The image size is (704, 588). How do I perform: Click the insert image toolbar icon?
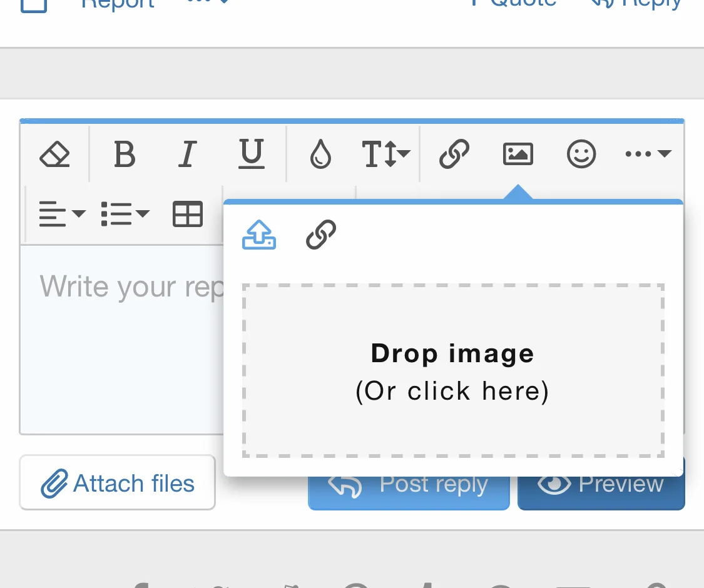tap(518, 154)
